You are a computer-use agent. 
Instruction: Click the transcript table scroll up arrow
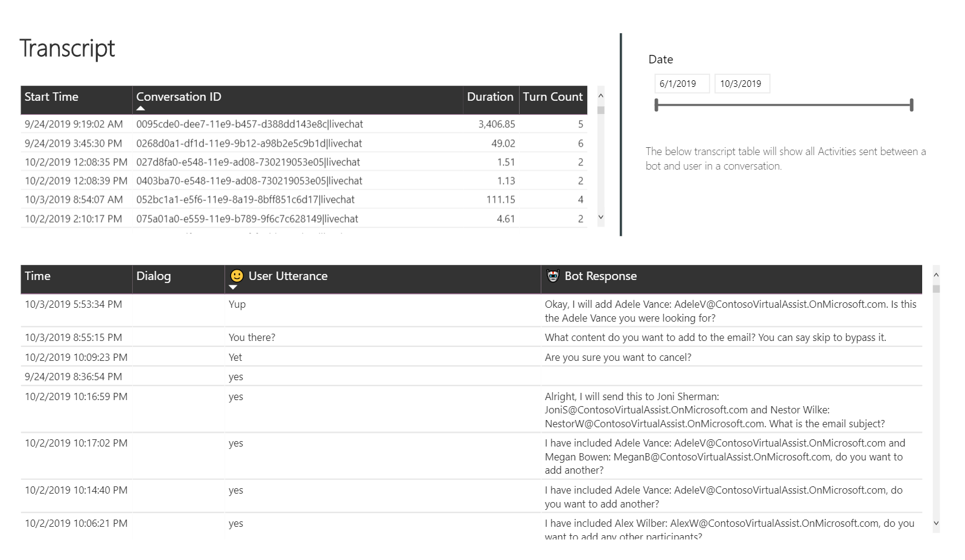coord(936,275)
